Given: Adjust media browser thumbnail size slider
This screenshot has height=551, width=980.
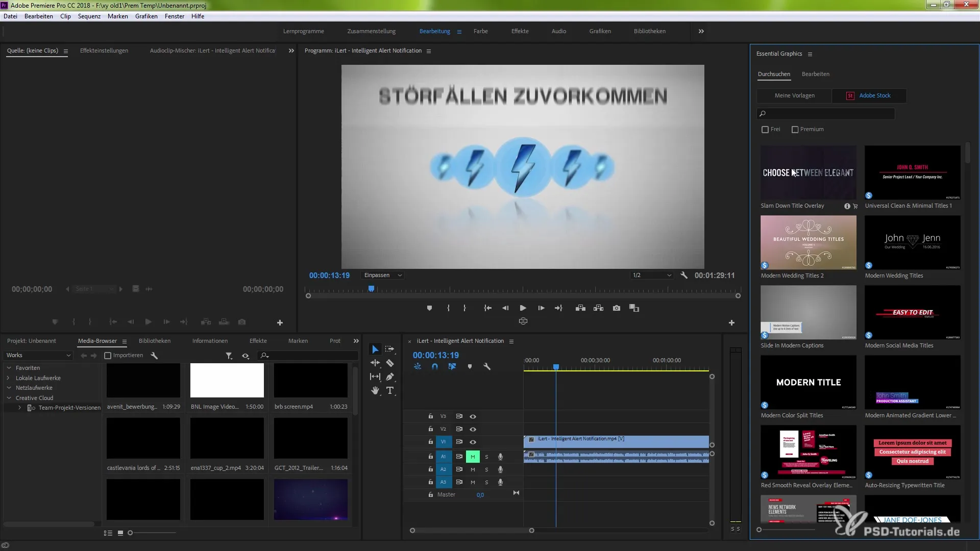Looking at the screenshot, I should pyautogui.click(x=131, y=533).
